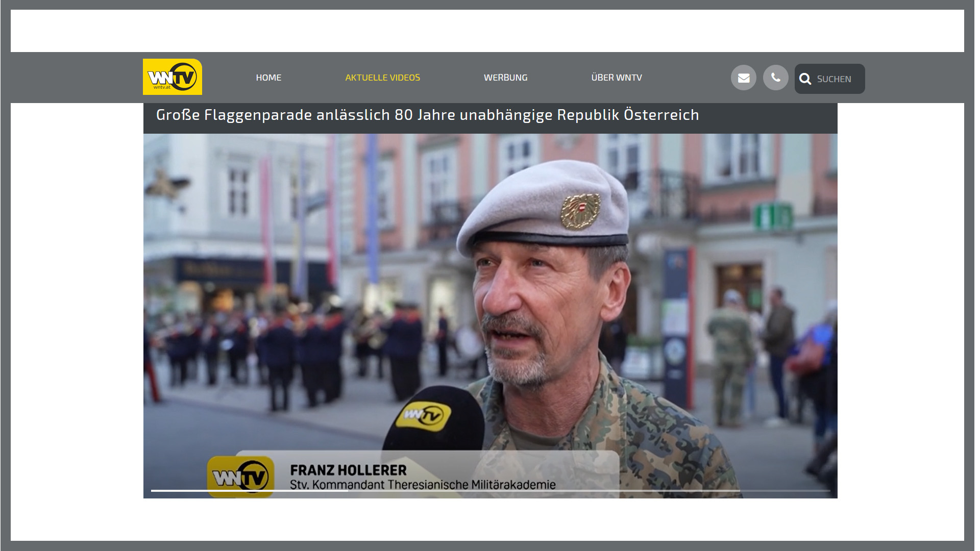980x551 pixels.
Task: Open the WERBUNG menu item
Action: (x=505, y=78)
